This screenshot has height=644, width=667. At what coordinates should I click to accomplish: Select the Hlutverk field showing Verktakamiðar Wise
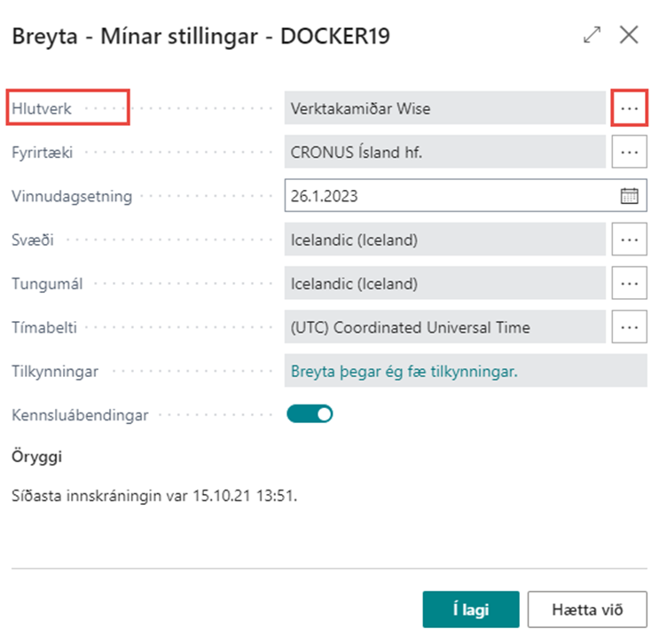click(444, 107)
